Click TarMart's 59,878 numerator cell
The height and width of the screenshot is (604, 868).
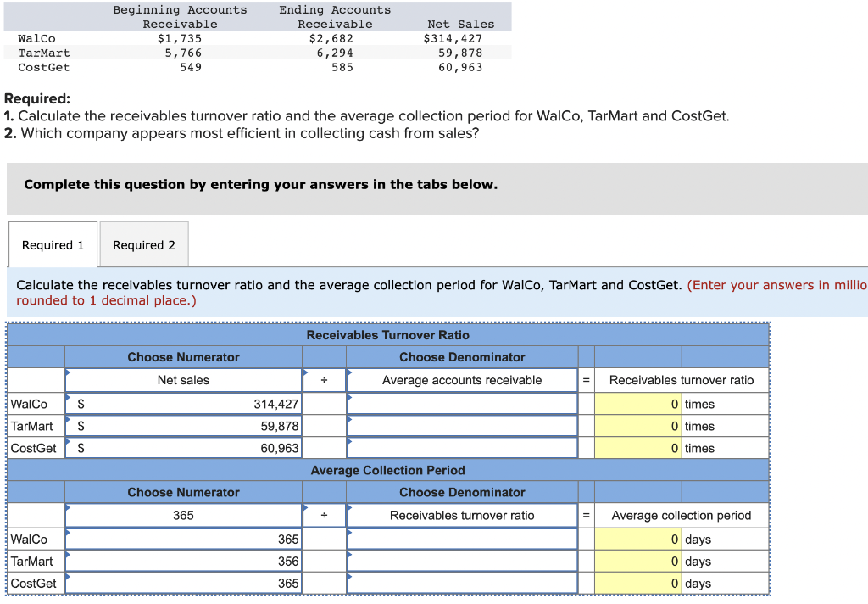[212, 425]
